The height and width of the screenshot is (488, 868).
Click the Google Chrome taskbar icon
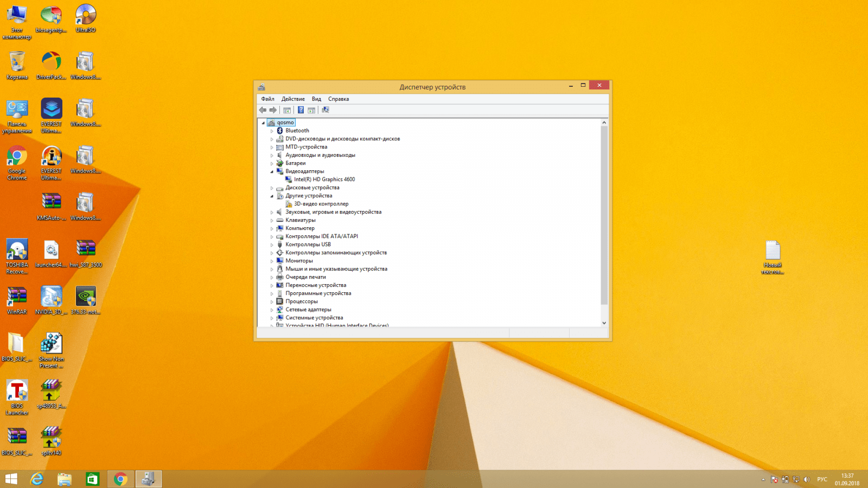[120, 479]
